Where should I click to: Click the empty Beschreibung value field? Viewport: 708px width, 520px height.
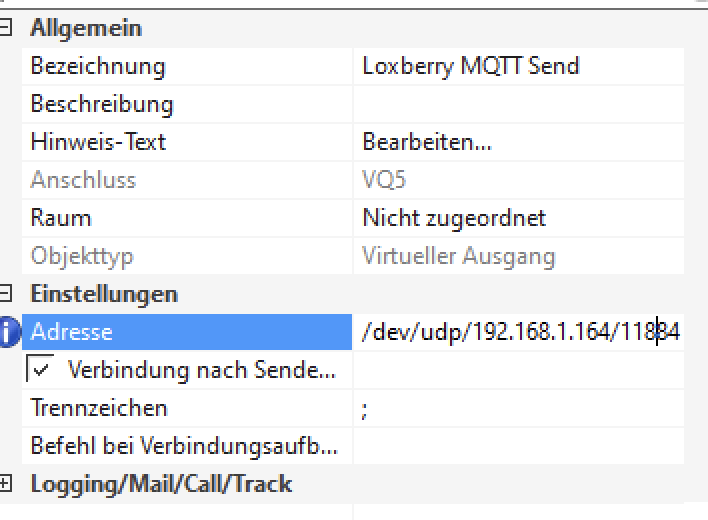point(518,105)
